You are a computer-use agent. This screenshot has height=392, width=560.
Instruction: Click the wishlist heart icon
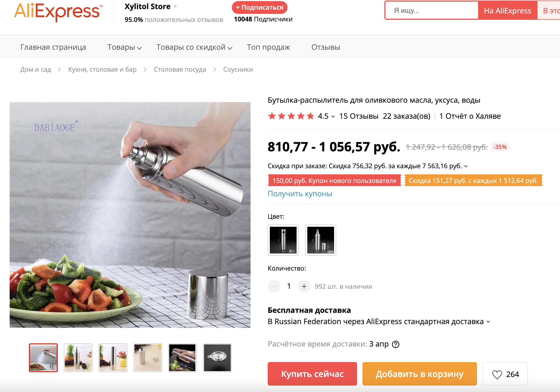[497, 374]
